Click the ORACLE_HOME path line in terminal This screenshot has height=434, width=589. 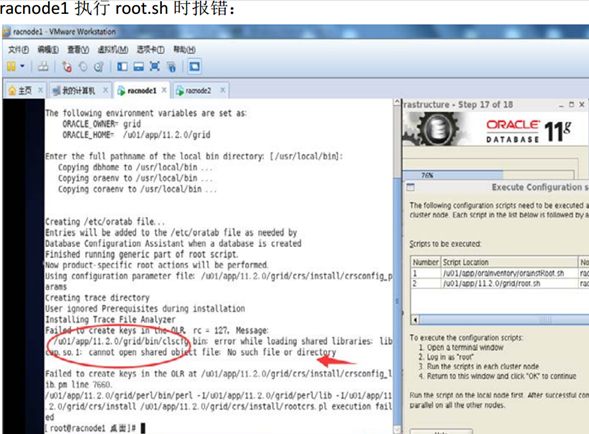(x=136, y=135)
